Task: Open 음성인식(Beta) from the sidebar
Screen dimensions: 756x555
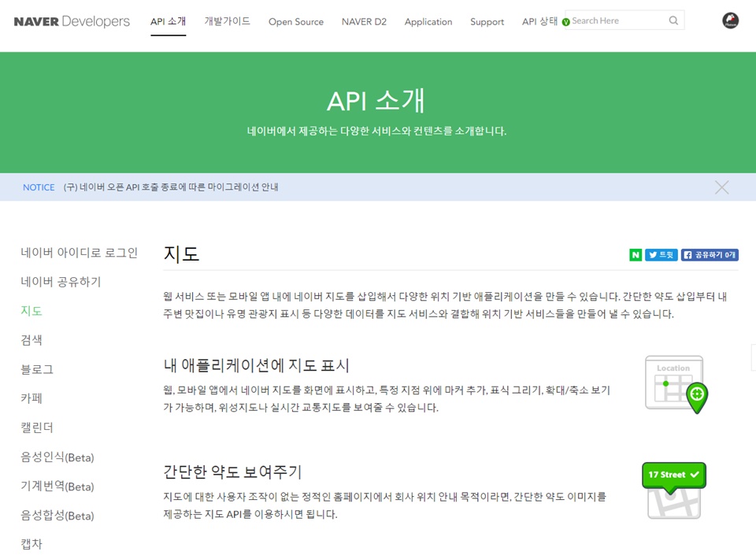Action: click(x=57, y=457)
